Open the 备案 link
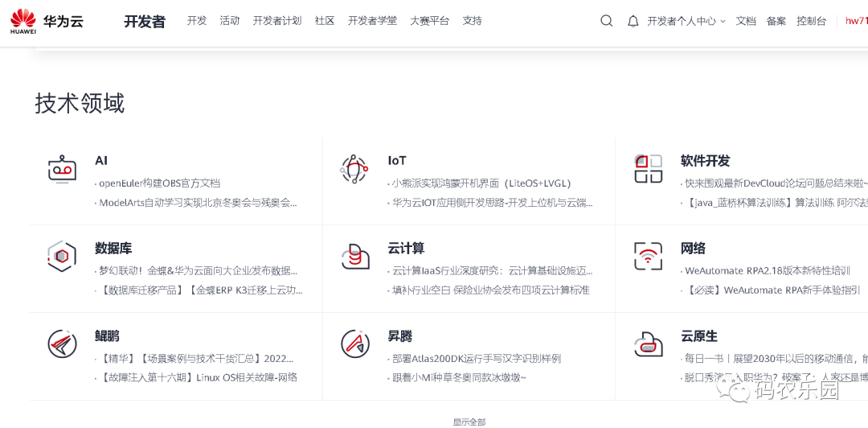This screenshot has height=428, width=868. (776, 22)
